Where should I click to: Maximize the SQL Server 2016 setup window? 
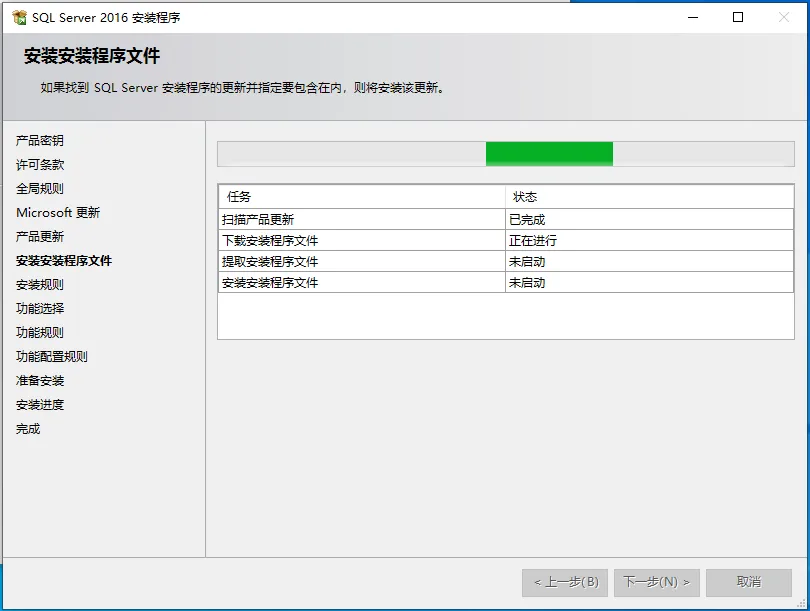click(738, 17)
